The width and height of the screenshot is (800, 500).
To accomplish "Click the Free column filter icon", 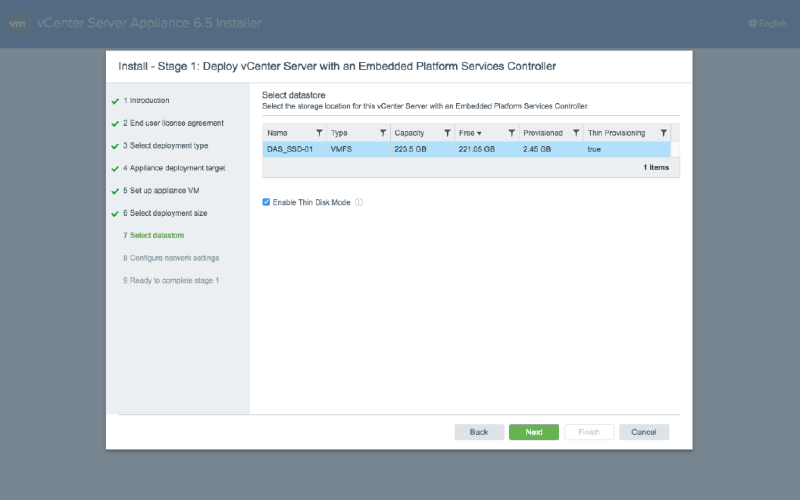I will 511,133.
